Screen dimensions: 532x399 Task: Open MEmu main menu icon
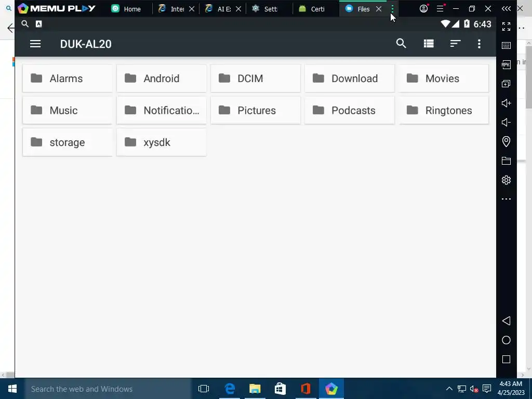(x=440, y=9)
